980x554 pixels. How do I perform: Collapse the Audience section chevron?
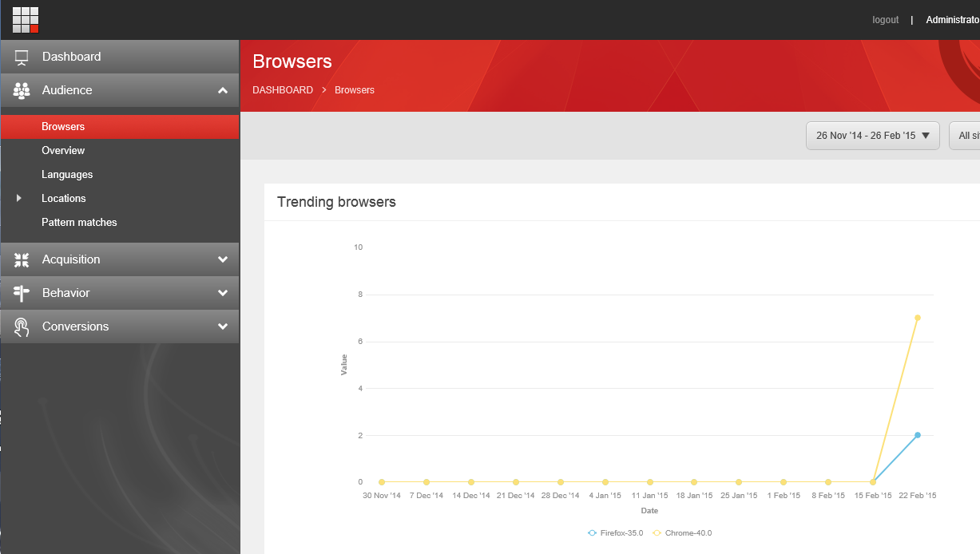(x=224, y=90)
